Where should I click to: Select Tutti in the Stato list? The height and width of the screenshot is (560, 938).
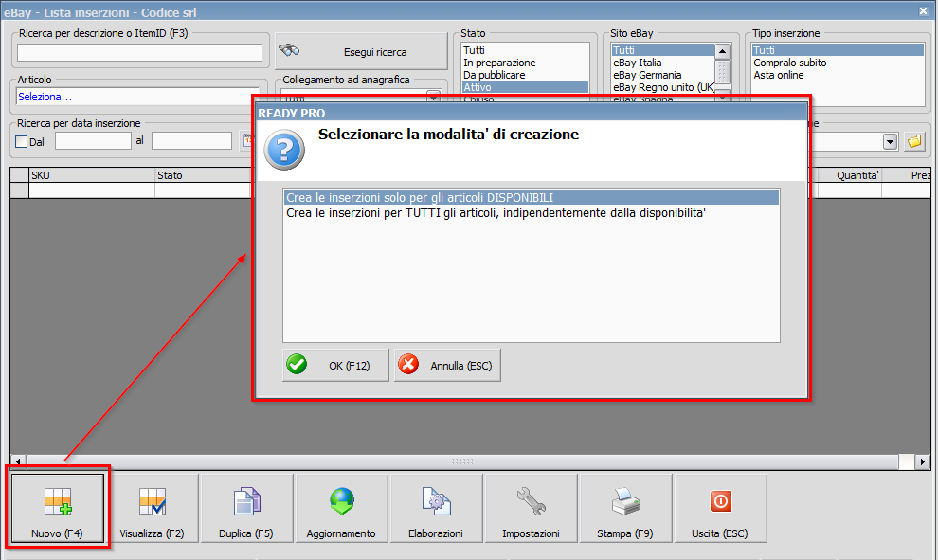click(x=525, y=50)
